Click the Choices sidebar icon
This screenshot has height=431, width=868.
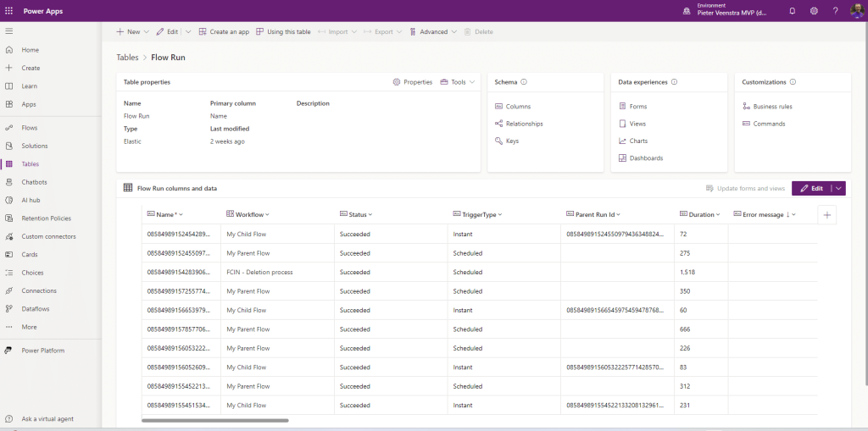click(x=8, y=273)
